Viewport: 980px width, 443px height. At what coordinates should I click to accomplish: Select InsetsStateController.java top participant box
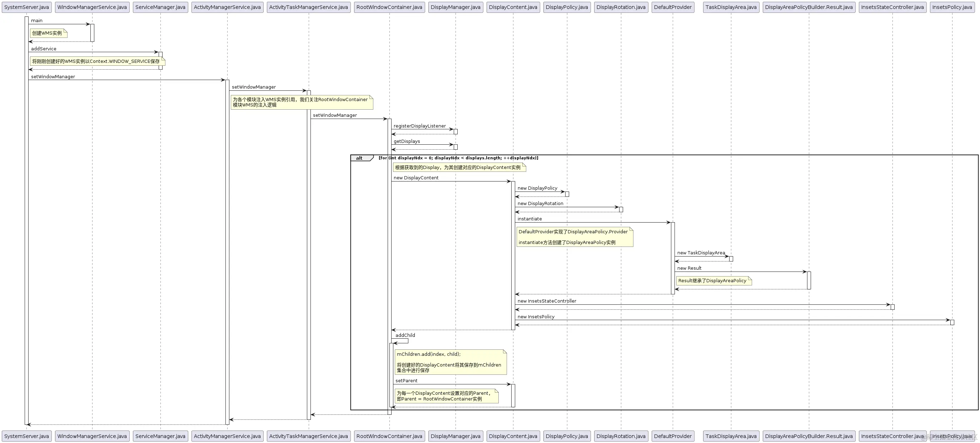pyautogui.click(x=892, y=7)
